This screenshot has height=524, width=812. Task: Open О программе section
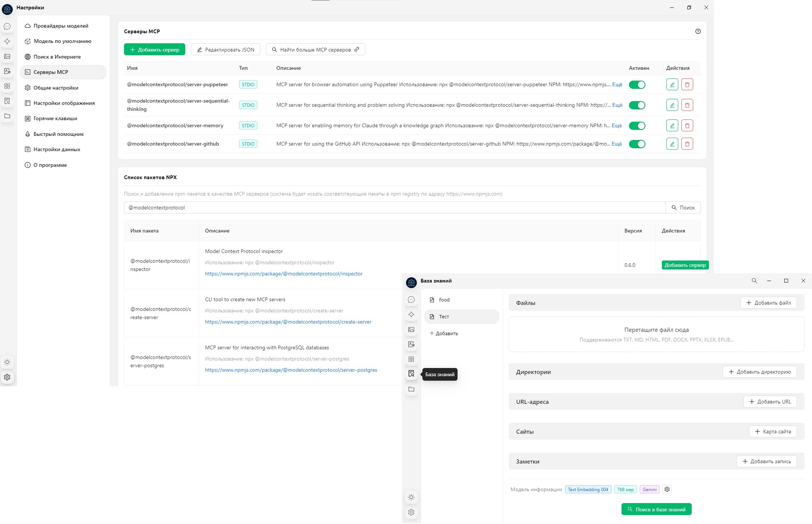pyautogui.click(x=63, y=165)
